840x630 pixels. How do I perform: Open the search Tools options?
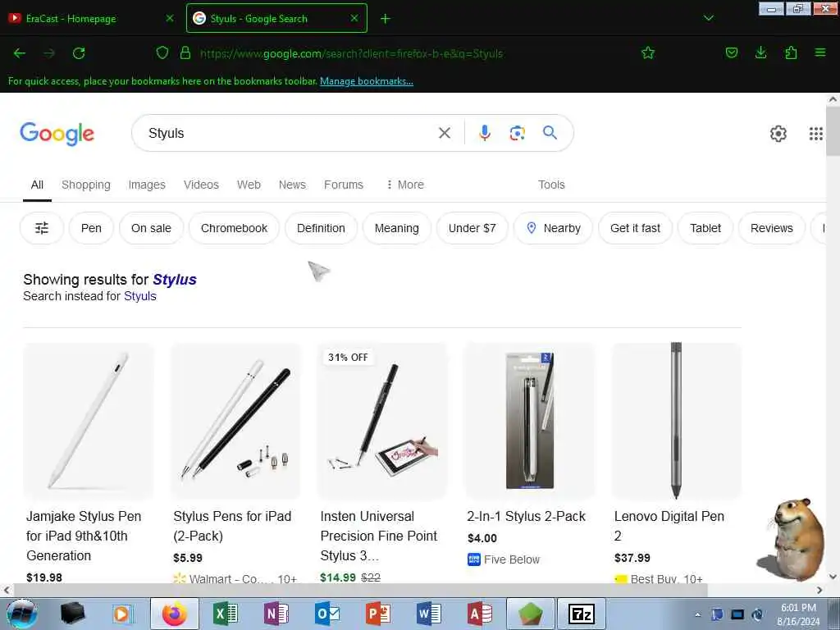pyautogui.click(x=551, y=185)
